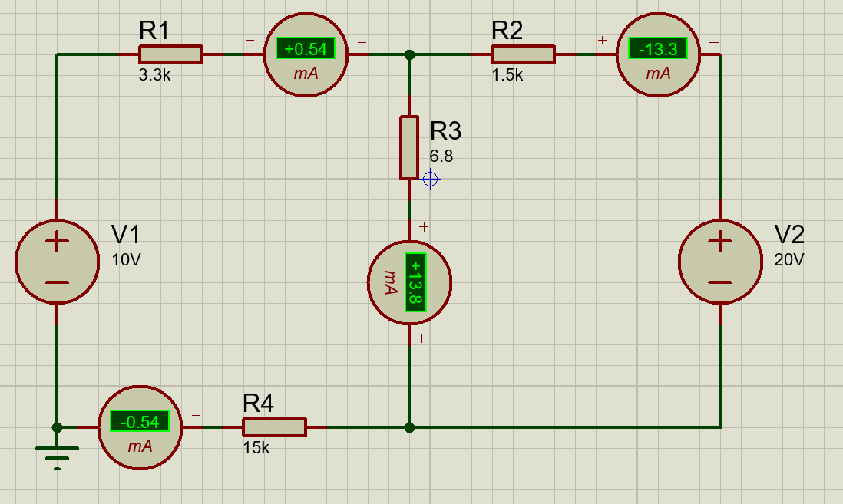Viewport: 843px width, 504px height.
Task: Select the R2 1.5k resistor symbol
Action: click(523, 54)
